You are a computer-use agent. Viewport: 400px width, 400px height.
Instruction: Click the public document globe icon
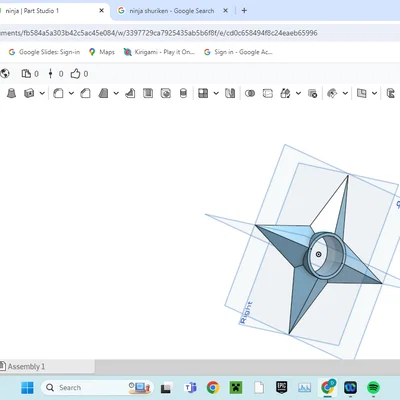[5, 73]
